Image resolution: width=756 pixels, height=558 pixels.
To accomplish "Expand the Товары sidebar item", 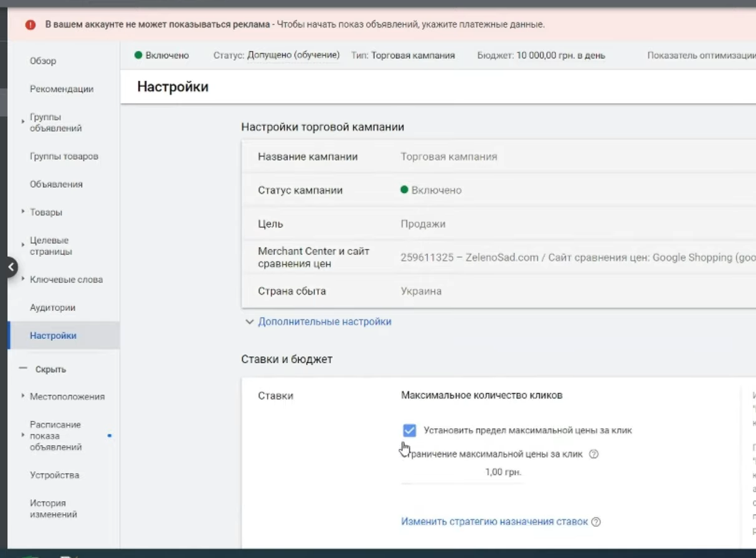I will click(45, 212).
